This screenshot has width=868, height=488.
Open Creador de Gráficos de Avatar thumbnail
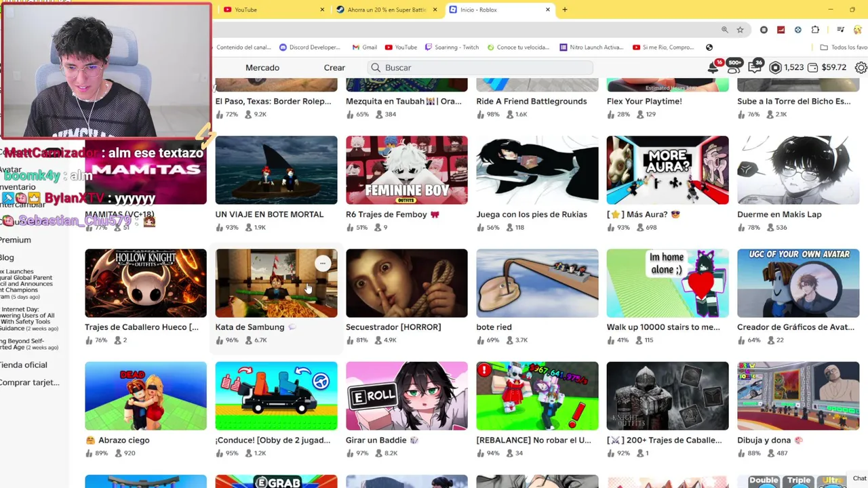pos(798,283)
